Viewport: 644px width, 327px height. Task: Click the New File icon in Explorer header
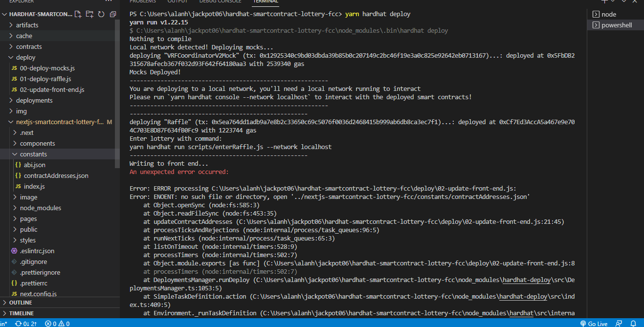pyautogui.click(x=78, y=14)
